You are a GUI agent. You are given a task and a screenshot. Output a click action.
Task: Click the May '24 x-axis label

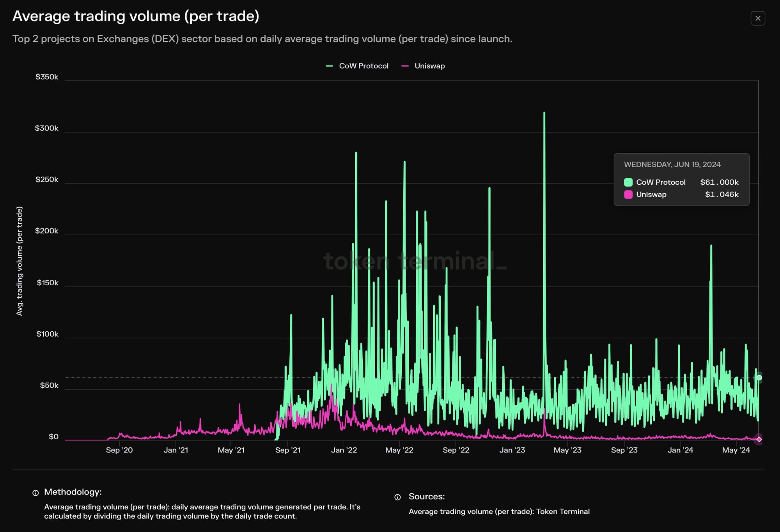[736, 450]
